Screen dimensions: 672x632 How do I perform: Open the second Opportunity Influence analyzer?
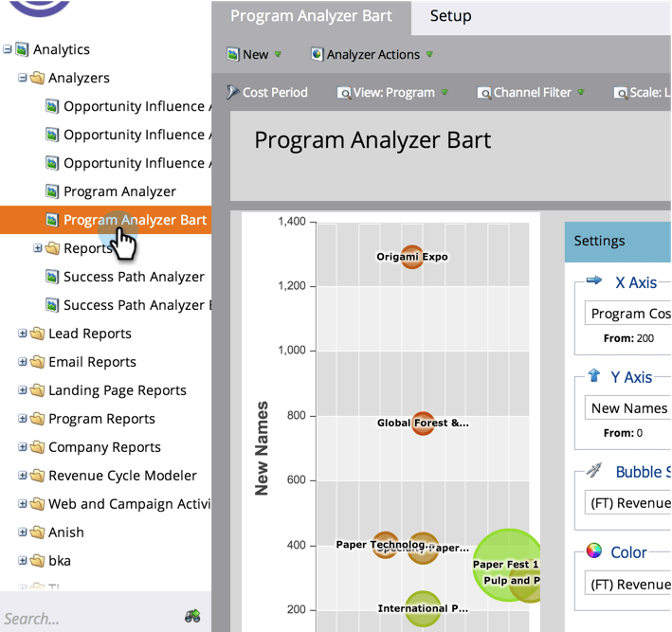[x=137, y=135]
